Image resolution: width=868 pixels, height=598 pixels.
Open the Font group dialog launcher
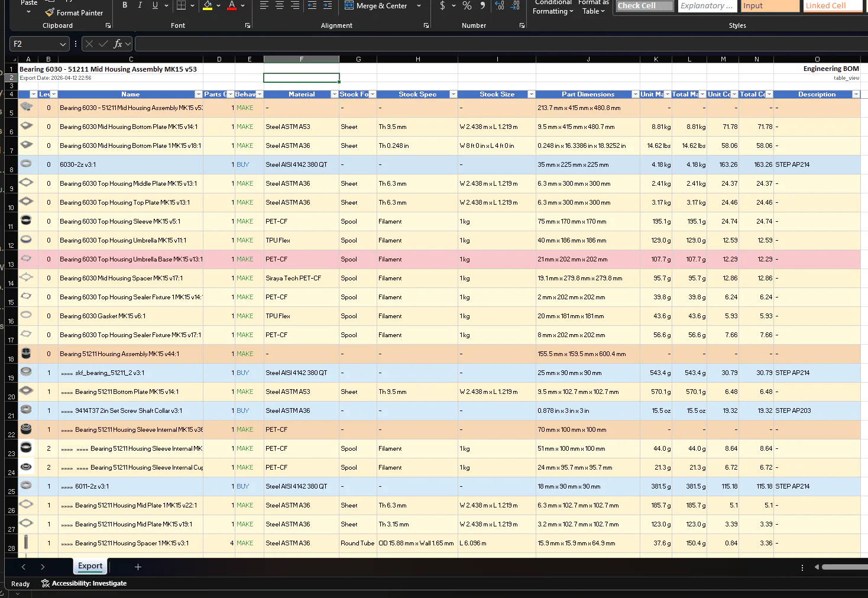click(x=248, y=25)
